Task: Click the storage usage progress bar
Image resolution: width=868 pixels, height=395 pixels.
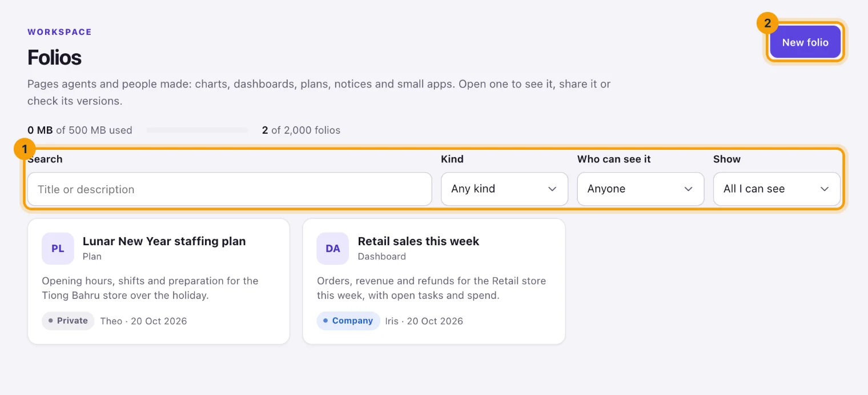Action: 197,130
